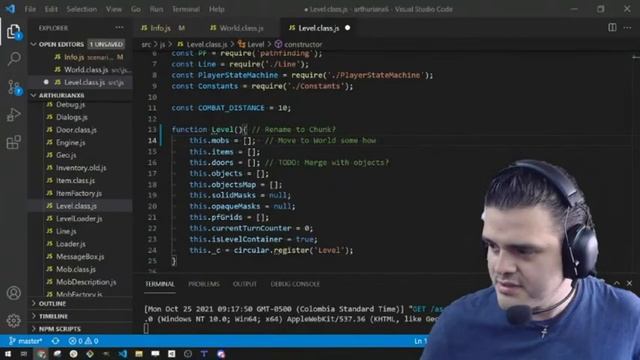640x360 pixels.
Task: Open Explorer Views and More Actions ellipsis
Action: click(119, 28)
